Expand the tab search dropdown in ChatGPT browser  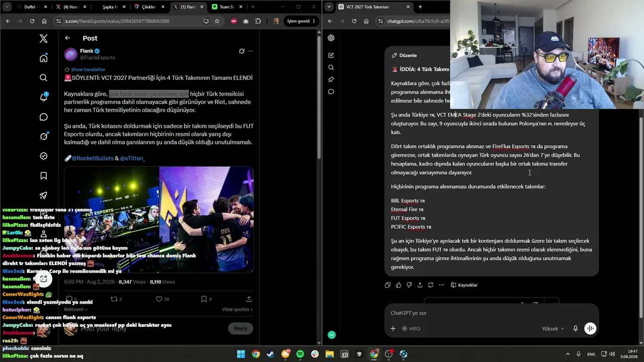pyautogui.click(x=329, y=7)
